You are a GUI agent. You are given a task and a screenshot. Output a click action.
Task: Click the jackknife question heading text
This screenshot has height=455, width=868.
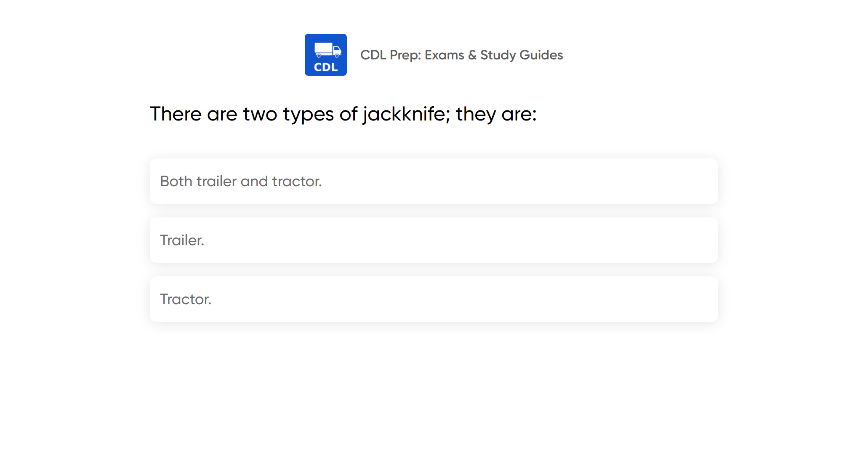coord(343,114)
